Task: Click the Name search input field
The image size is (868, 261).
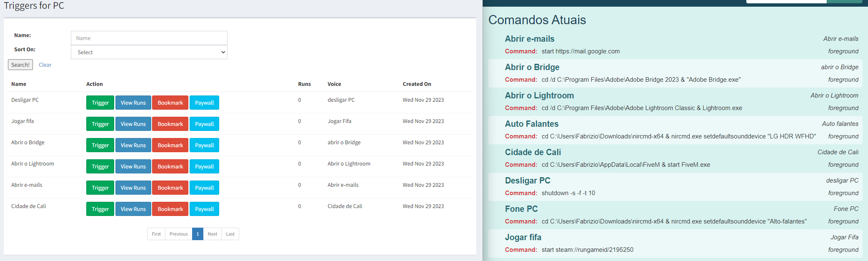Action: coord(149,38)
